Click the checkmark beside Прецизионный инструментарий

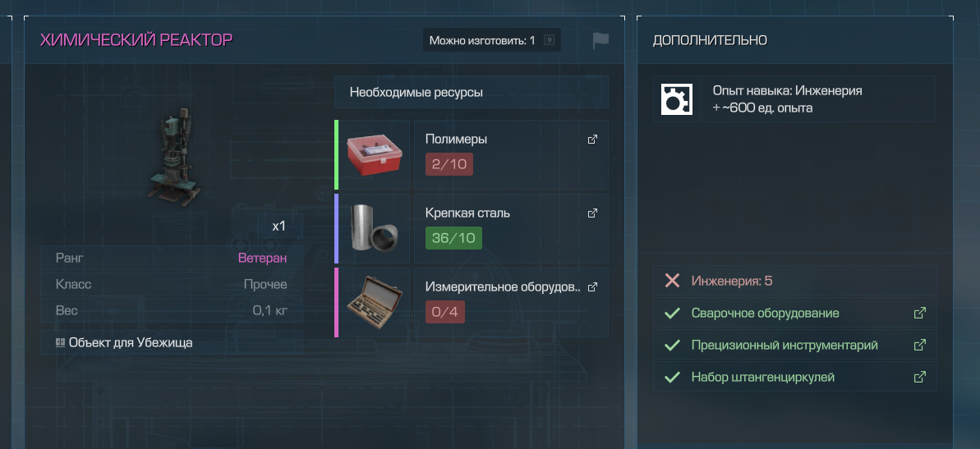673,345
